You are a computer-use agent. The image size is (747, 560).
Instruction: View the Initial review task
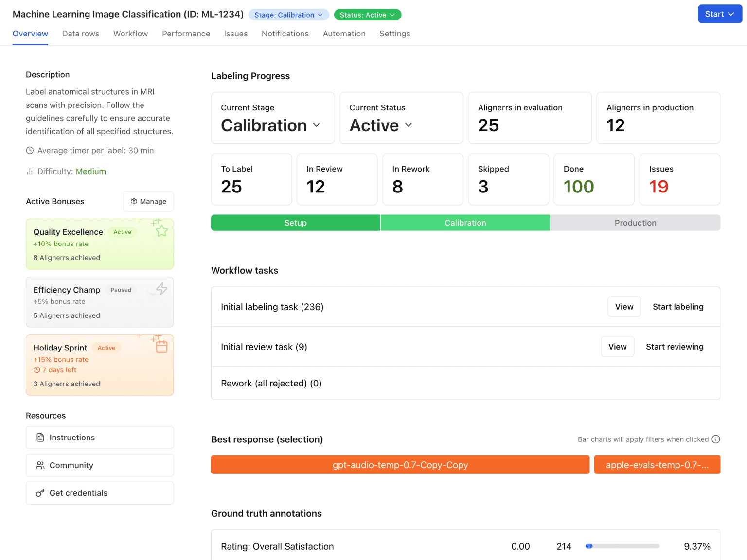[617, 347]
